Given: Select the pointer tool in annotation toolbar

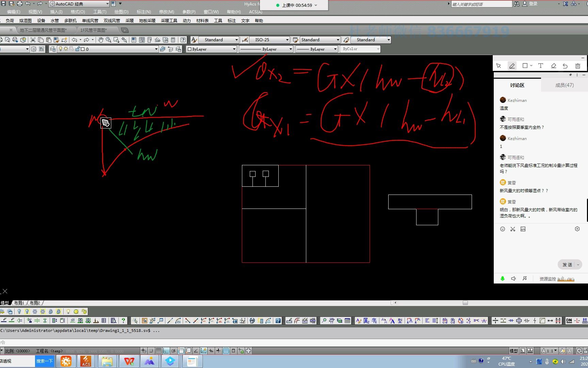Looking at the screenshot, I should tap(499, 66).
